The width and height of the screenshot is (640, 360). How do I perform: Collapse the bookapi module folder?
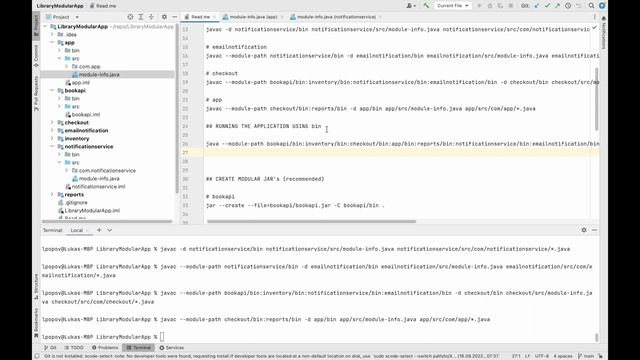(x=52, y=90)
